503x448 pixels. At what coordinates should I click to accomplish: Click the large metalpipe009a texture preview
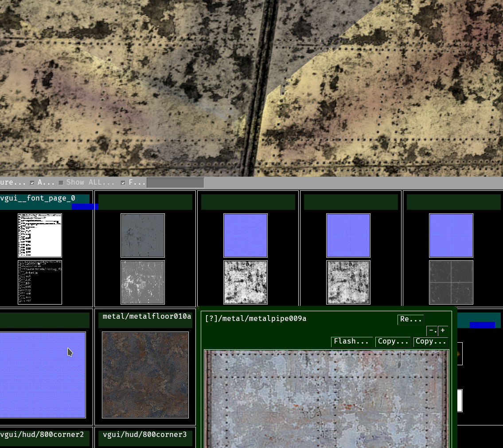tap(327, 398)
